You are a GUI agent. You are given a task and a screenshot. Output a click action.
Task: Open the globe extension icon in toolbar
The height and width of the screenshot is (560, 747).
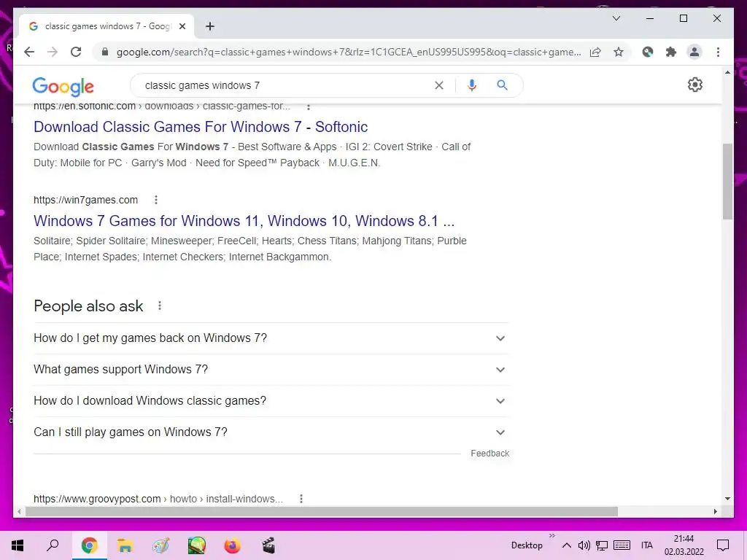click(648, 52)
